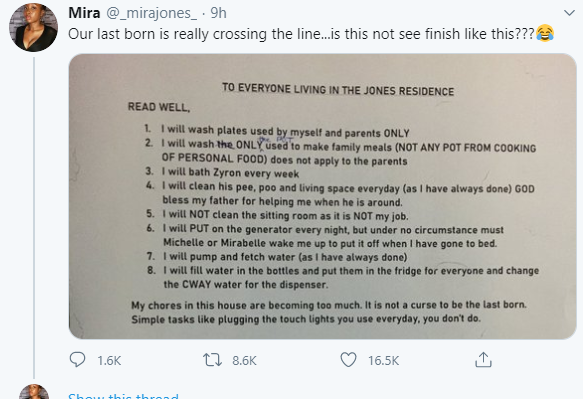The height and width of the screenshot is (399, 583).
Task: Click the 16.5K likes count
Action: [x=383, y=360]
